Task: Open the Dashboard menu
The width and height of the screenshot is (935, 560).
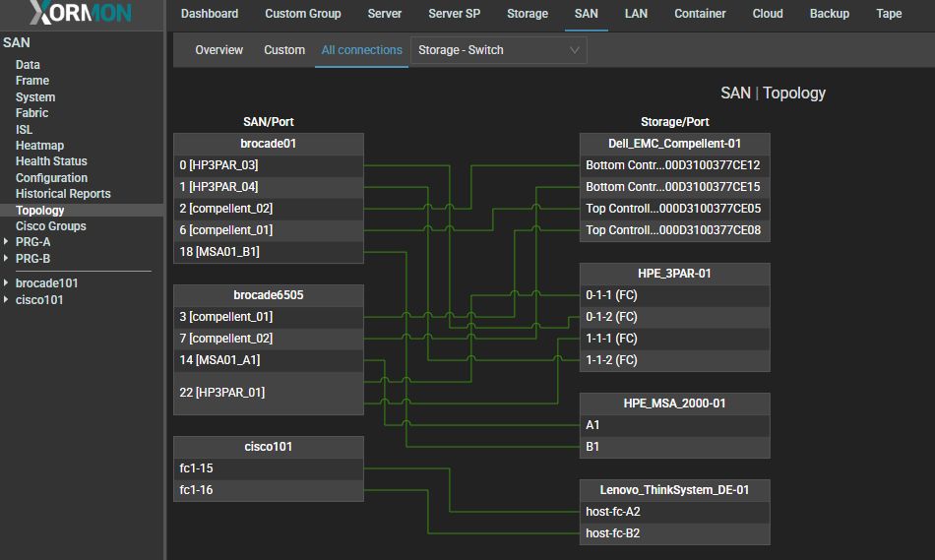Action: [x=210, y=14]
